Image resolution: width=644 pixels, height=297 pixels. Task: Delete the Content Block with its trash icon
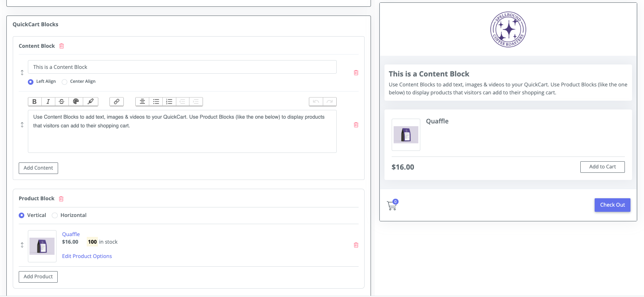tap(62, 46)
